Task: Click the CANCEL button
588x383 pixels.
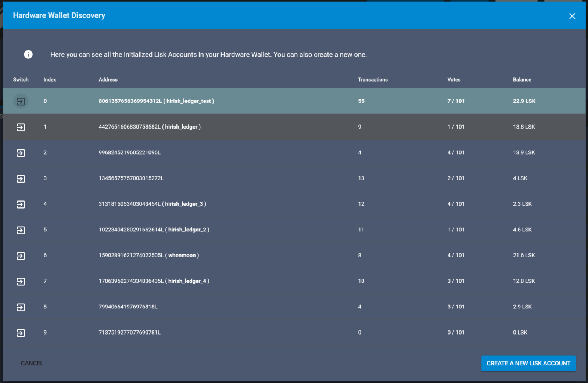Action: click(32, 363)
